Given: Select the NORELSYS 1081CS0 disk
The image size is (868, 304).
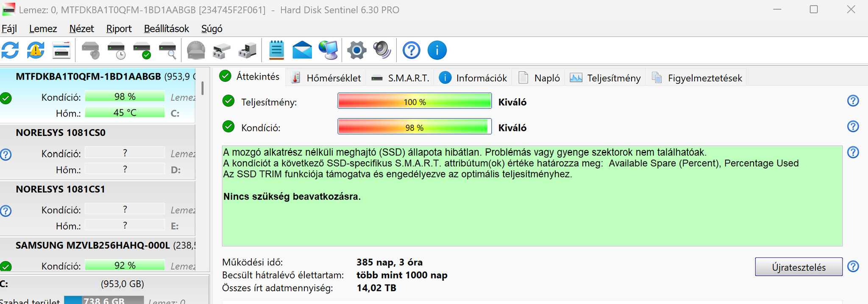Looking at the screenshot, I should (61, 133).
